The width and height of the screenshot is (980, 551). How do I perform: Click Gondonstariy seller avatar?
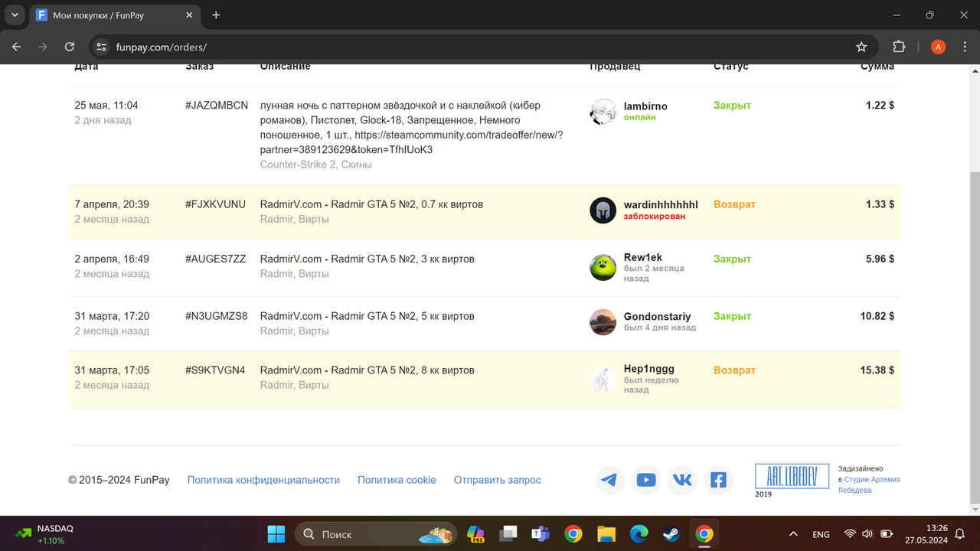pyautogui.click(x=603, y=322)
